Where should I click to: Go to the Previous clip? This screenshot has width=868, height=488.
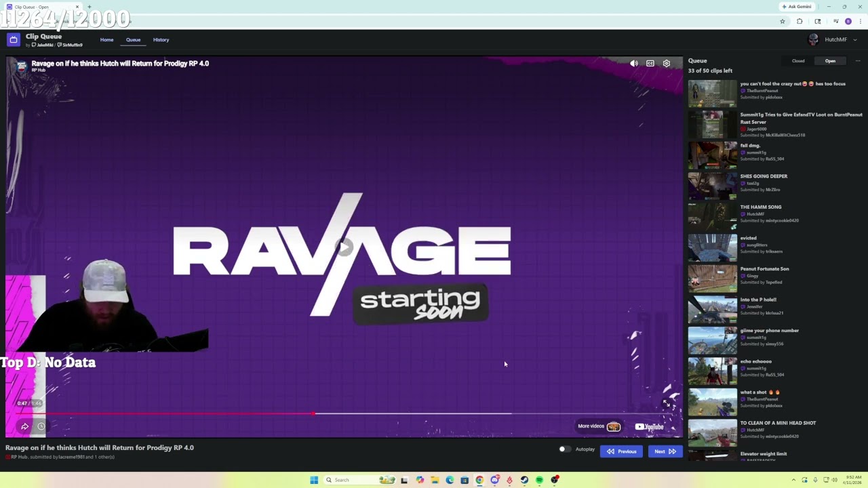point(621,451)
